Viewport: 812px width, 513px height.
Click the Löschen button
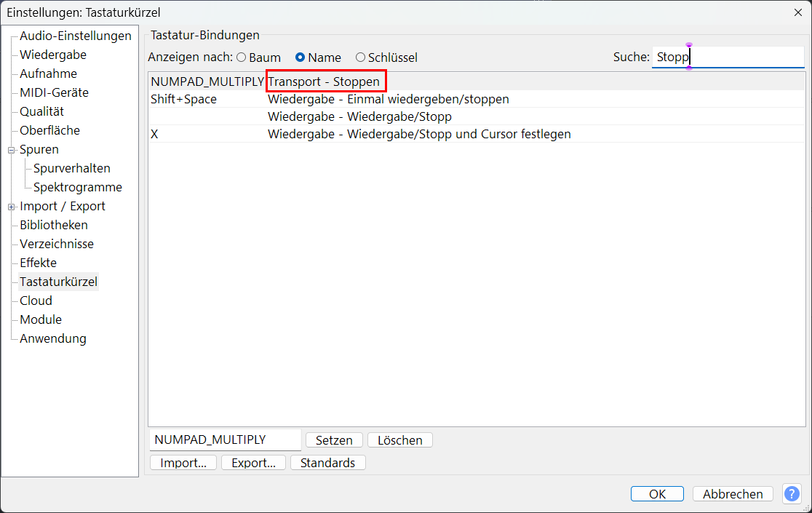399,440
